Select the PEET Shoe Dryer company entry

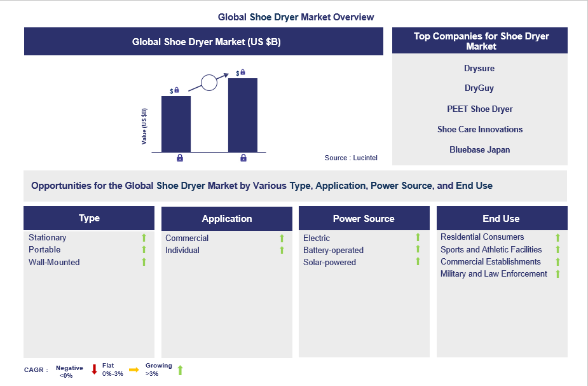479,109
